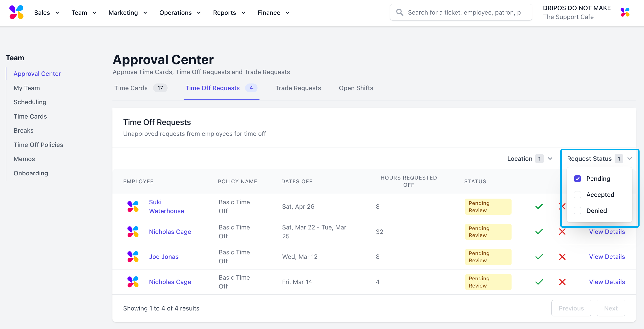Focus the ticket and employee search field
This screenshot has height=329, width=644.
[x=464, y=13]
